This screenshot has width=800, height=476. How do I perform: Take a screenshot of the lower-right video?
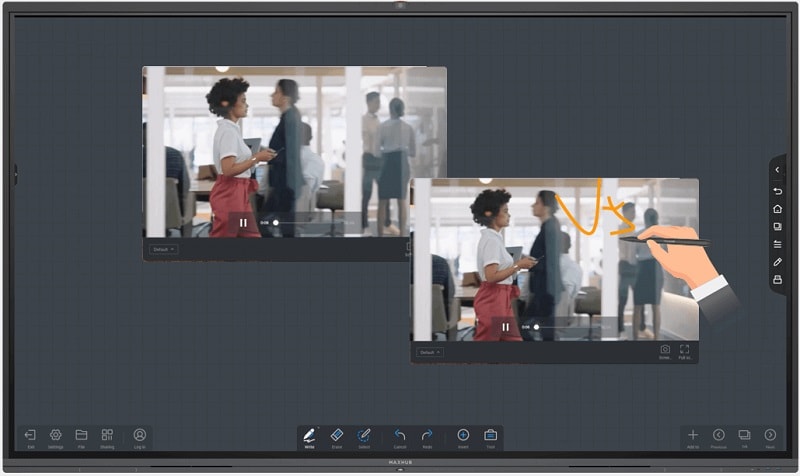665,352
